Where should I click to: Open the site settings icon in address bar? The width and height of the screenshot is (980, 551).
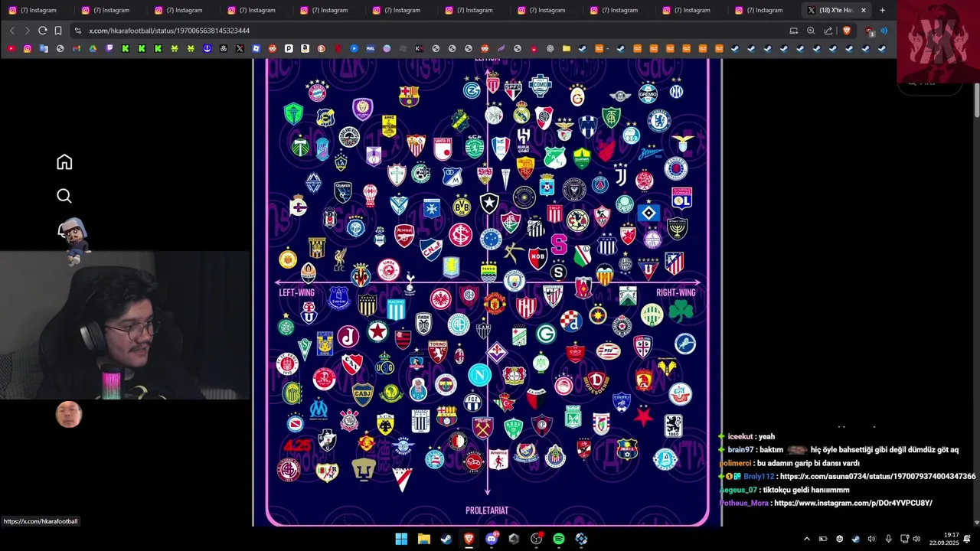(x=77, y=31)
